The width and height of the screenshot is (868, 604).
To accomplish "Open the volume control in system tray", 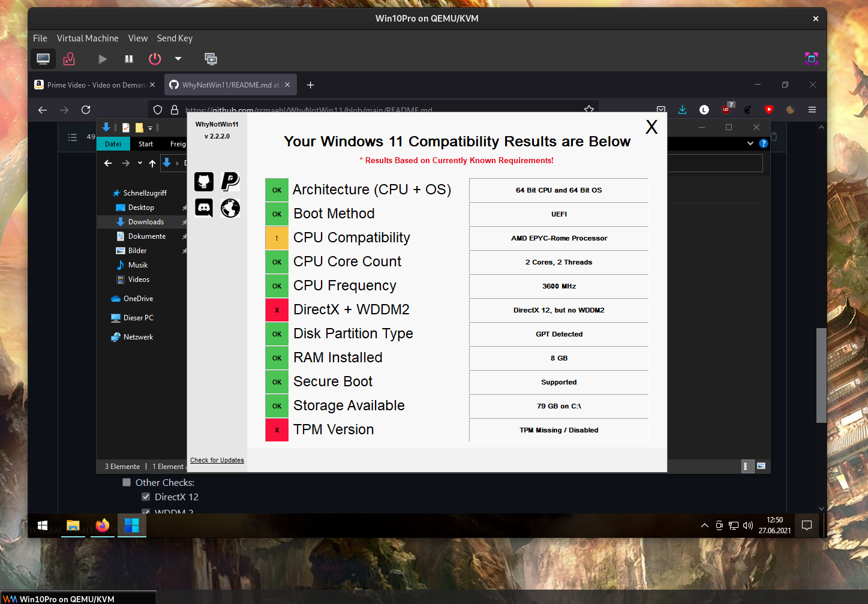I will [748, 526].
